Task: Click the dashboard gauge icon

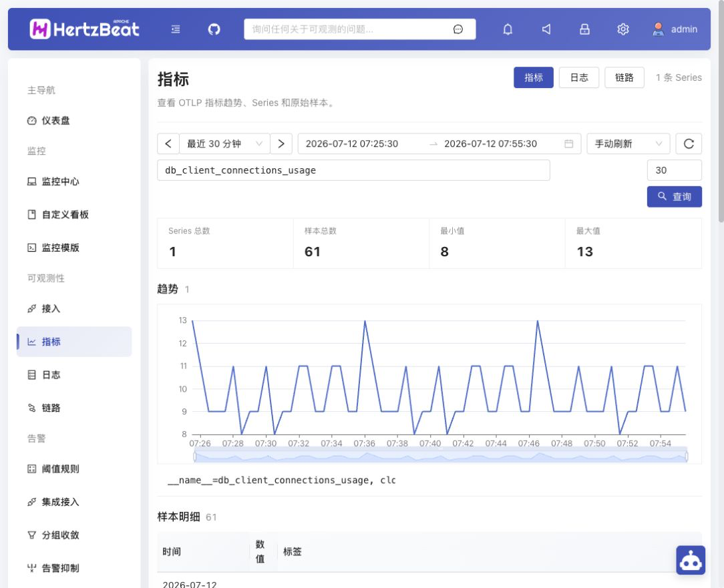Action: [31, 120]
